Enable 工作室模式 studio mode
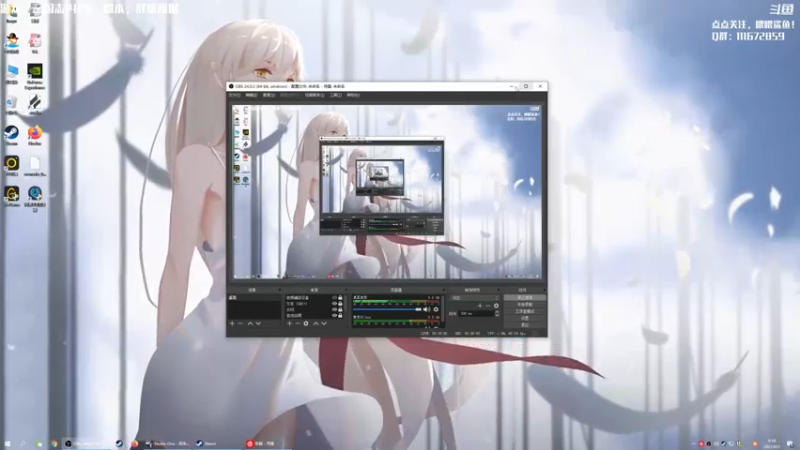 point(524,311)
